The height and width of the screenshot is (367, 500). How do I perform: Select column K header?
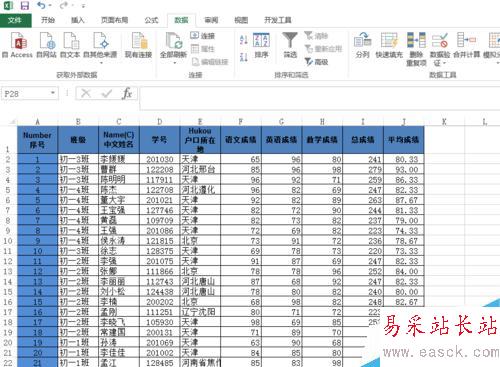point(444,122)
